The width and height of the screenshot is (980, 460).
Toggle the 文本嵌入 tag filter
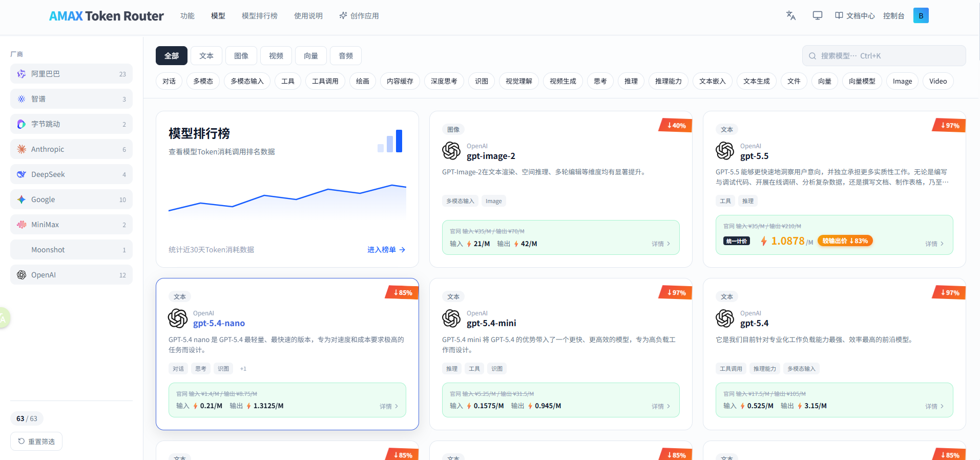pos(713,81)
